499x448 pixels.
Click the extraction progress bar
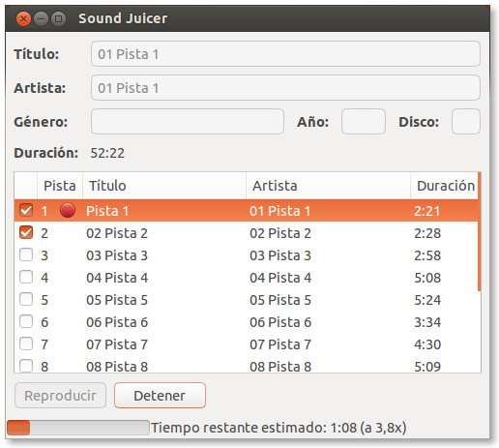[78, 428]
